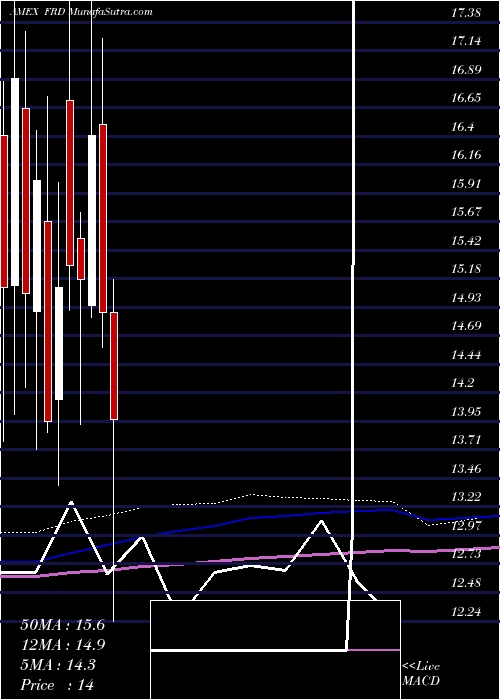This screenshot has height=700, width=500.
Task: Click the 16.89 price axis label
Action: (x=466, y=70)
